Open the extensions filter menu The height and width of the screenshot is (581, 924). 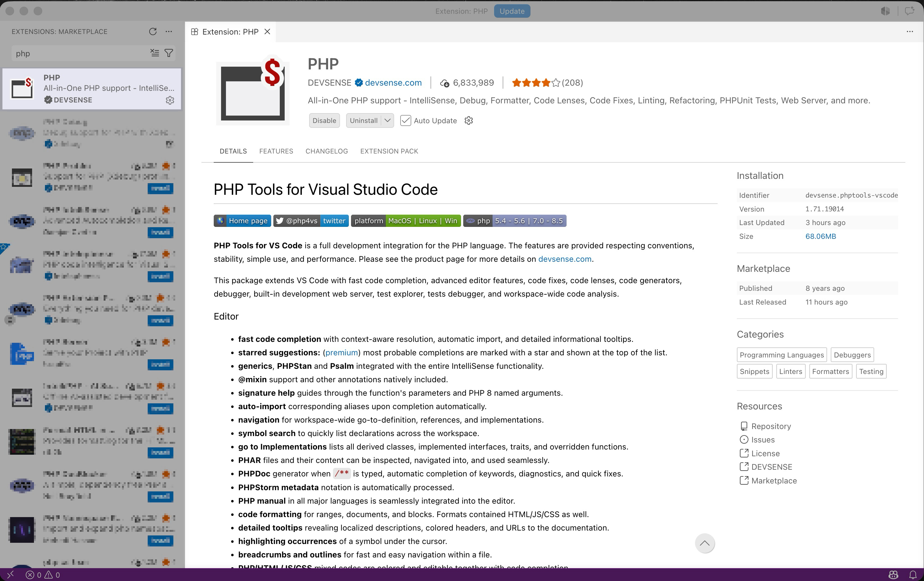pyautogui.click(x=168, y=53)
